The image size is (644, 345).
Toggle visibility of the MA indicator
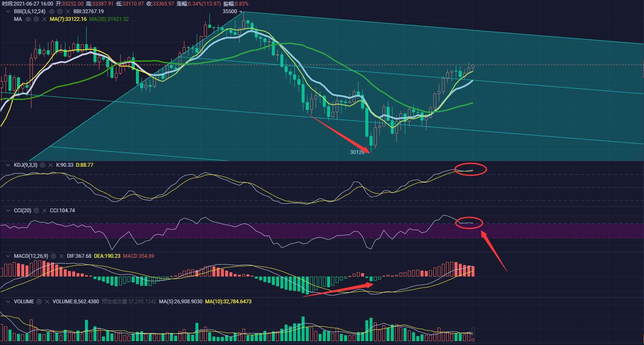28,19
